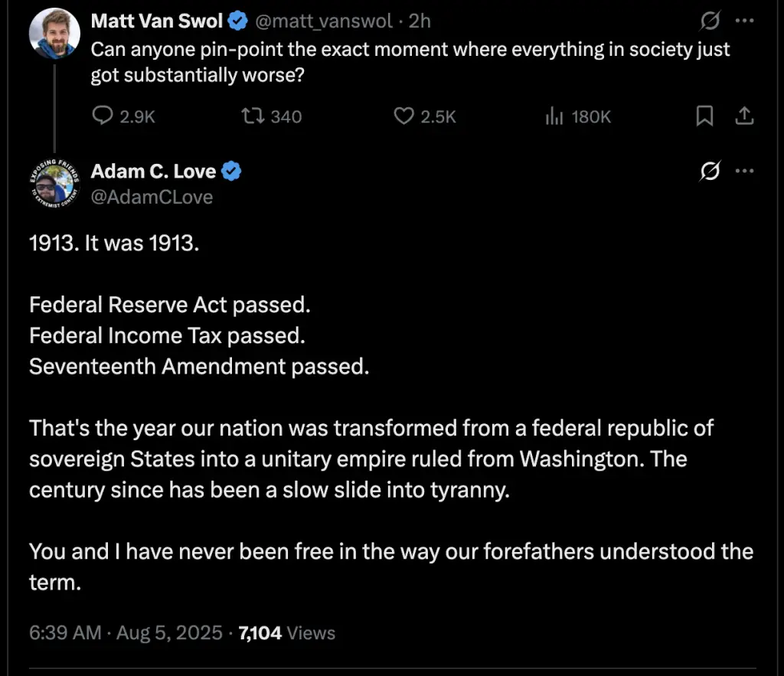Click the 2h timestamp on Matt's tweet
This screenshot has width=784, height=676.
point(420,21)
